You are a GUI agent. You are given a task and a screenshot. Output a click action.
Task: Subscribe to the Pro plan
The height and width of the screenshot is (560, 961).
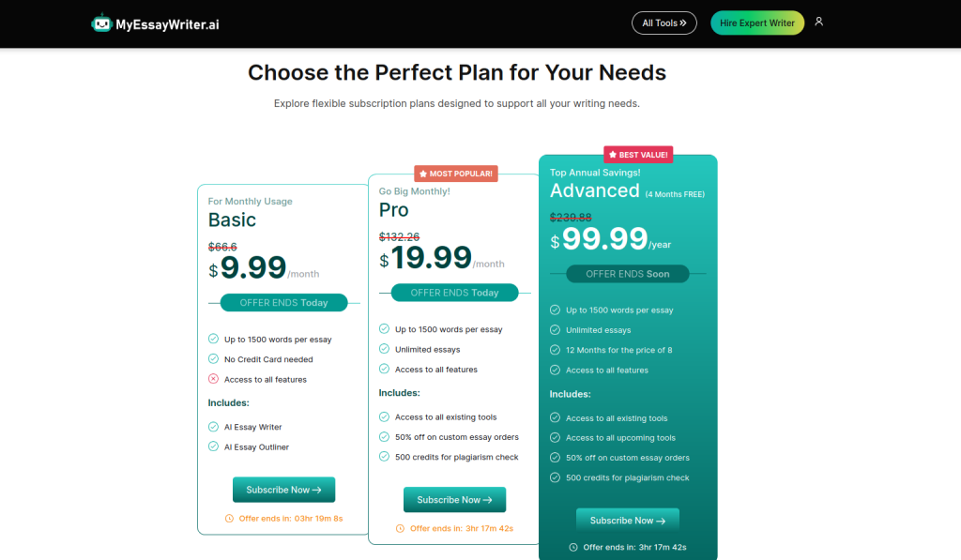tap(455, 499)
